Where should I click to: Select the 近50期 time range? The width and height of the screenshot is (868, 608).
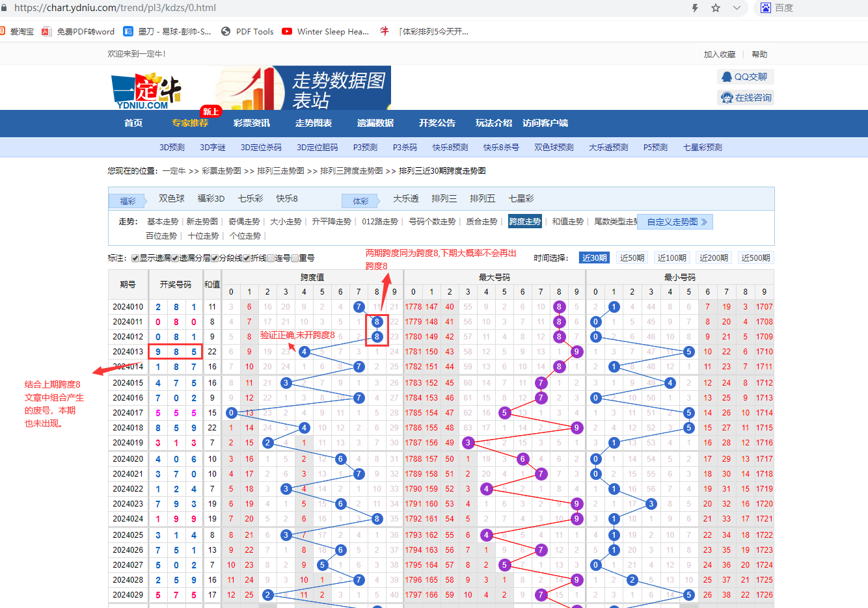632,258
